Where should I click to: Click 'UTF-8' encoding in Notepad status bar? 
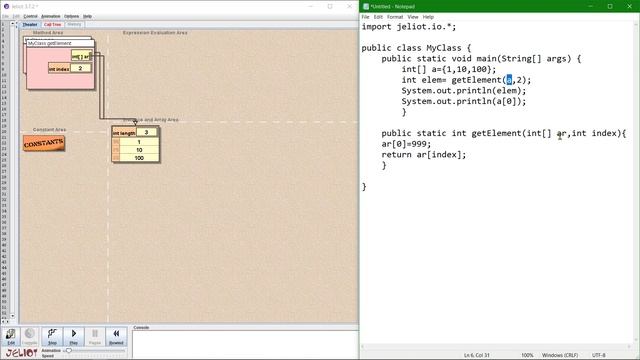(x=598, y=355)
